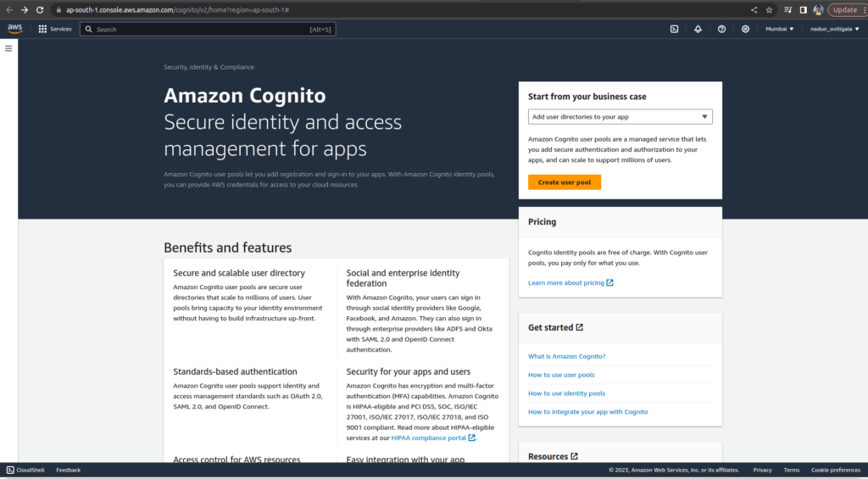The height and width of the screenshot is (479, 868).
Task: Open How to integrate your app link
Action: click(588, 412)
